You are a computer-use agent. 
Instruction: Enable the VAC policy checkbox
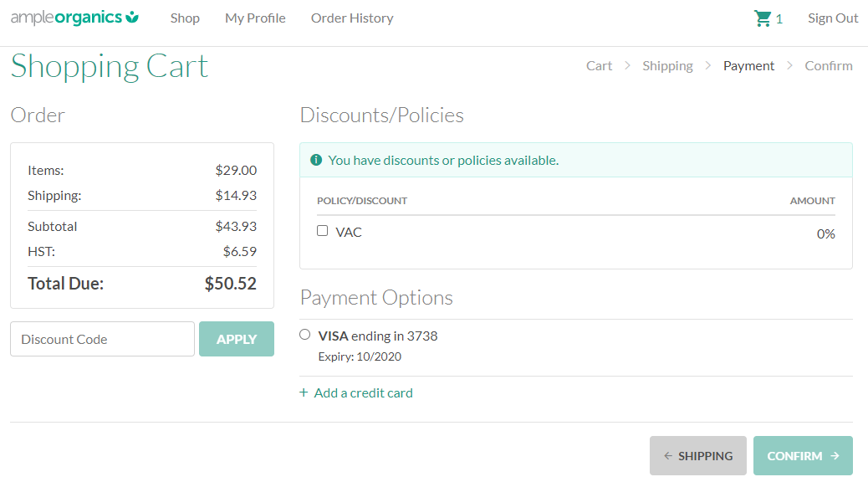(x=323, y=231)
